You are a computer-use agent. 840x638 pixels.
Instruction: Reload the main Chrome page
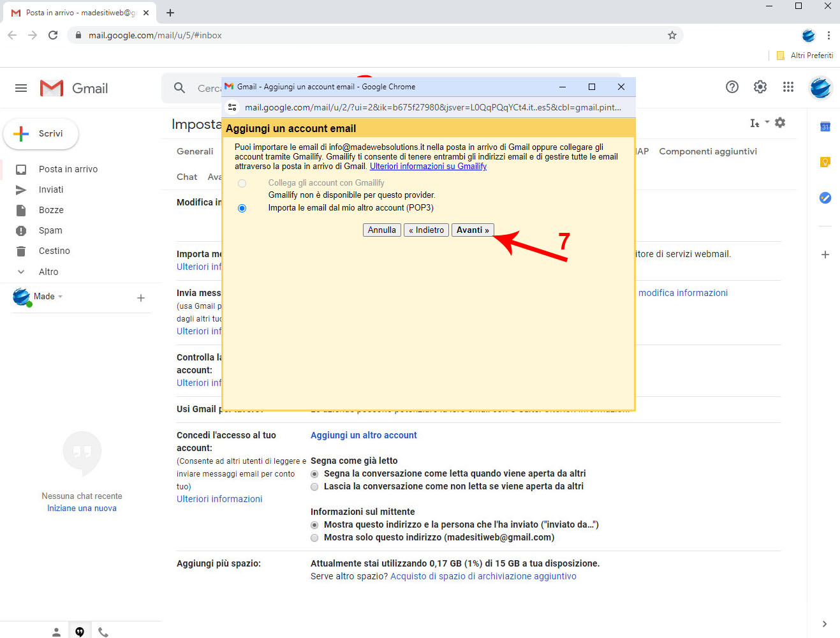(x=53, y=35)
